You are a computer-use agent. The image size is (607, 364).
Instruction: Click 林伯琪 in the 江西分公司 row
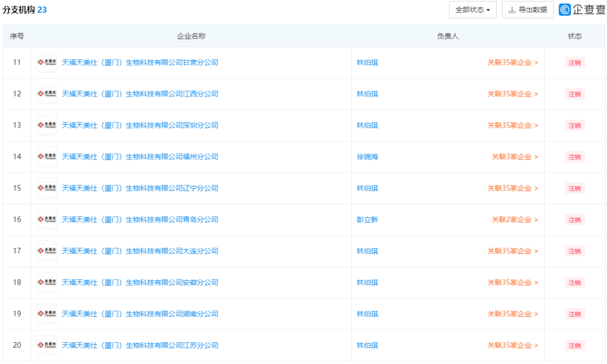click(x=367, y=94)
